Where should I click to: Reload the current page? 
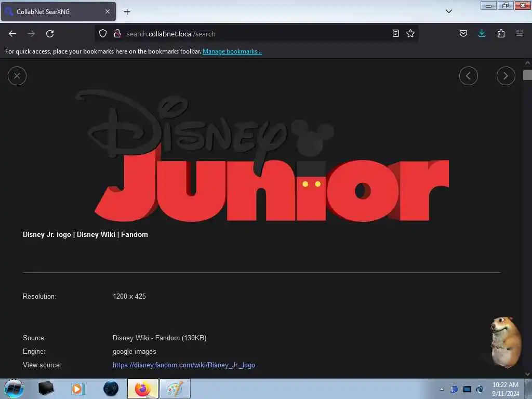tap(50, 34)
